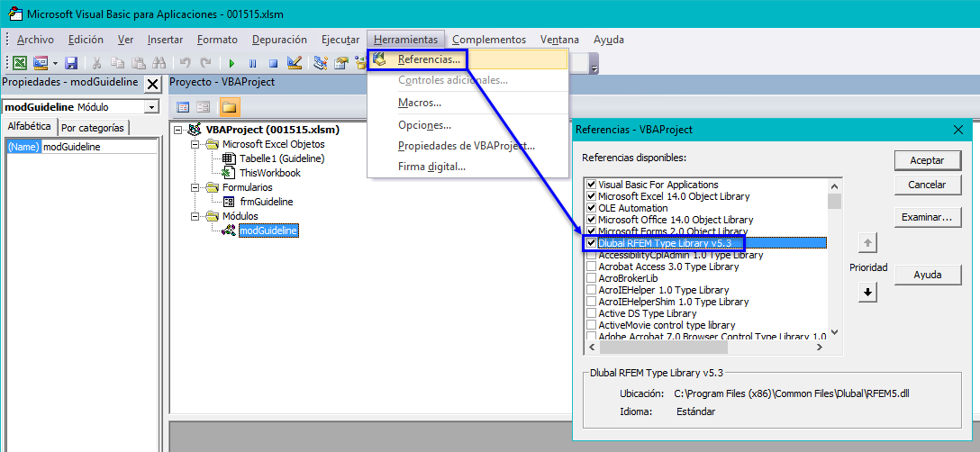
Task: Check AcroIEHelperShim 1.0 Type Library
Action: click(591, 302)
